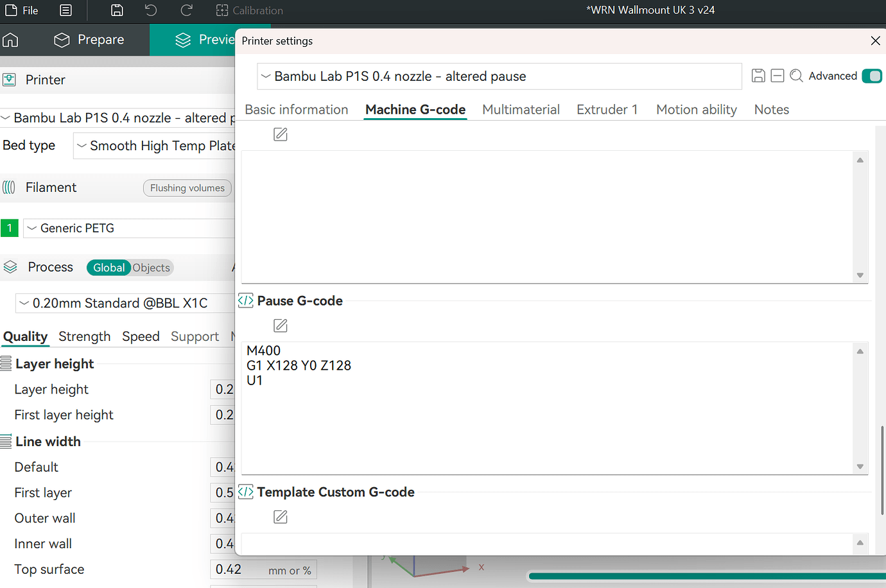
Task: Click the Printer section icon
Action: pos(10,80)
